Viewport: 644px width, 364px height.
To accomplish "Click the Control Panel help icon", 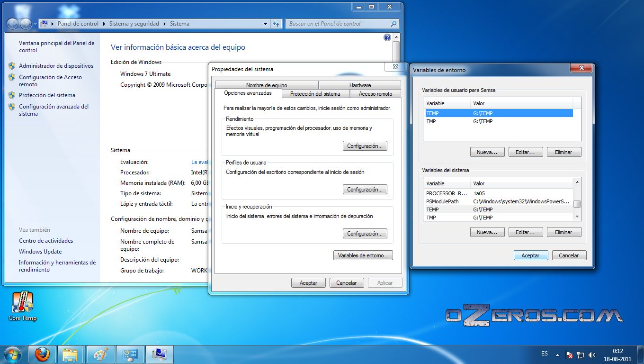I will 387,37.
